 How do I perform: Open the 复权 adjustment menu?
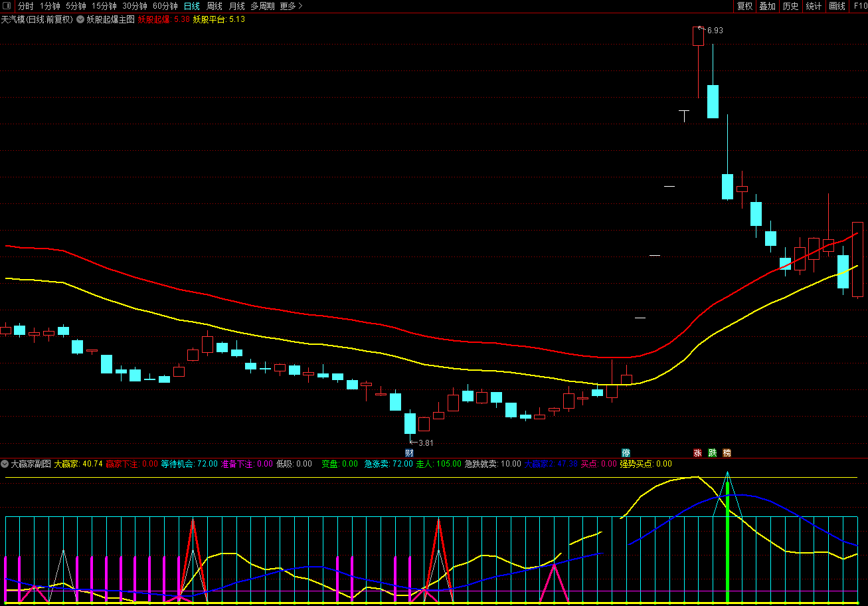pyautogui.click(x=744, y=6)
